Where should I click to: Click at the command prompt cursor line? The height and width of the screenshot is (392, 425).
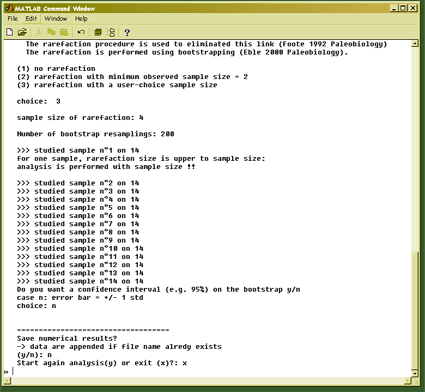coord(13,371)
